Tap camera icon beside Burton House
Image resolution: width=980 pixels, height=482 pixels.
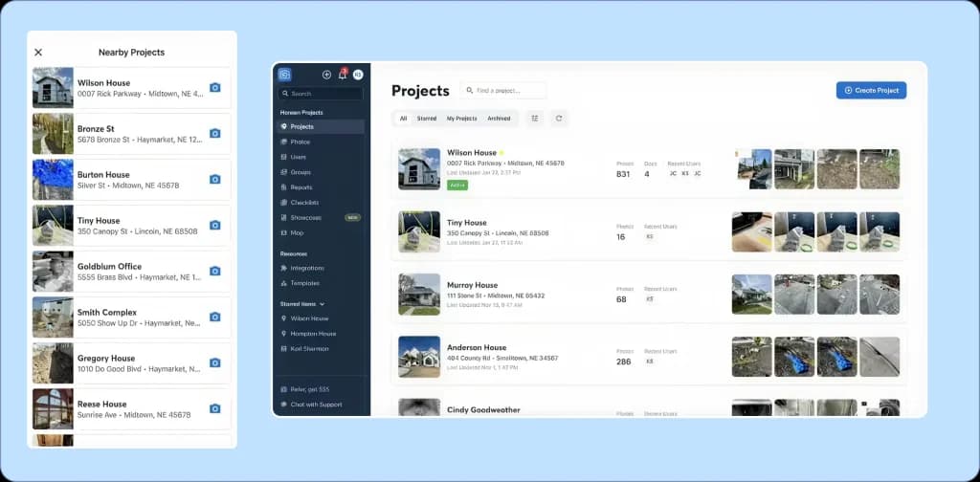click(x=215, y=179)
